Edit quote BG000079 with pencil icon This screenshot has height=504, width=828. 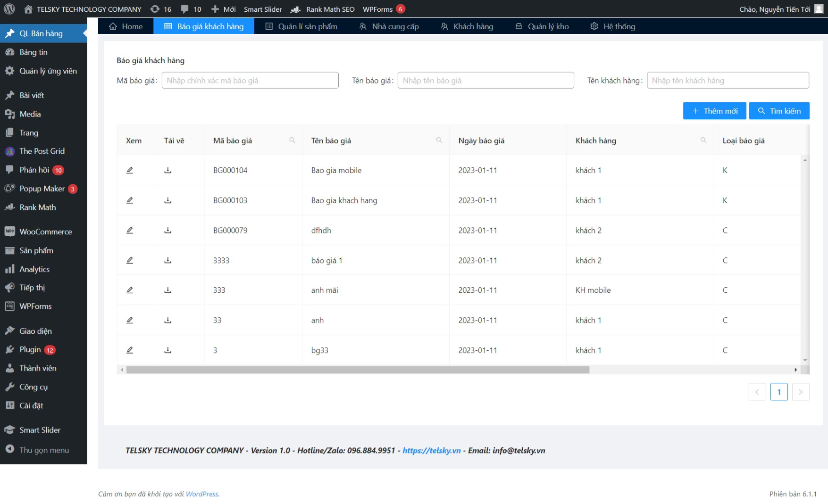pos(130,230)
